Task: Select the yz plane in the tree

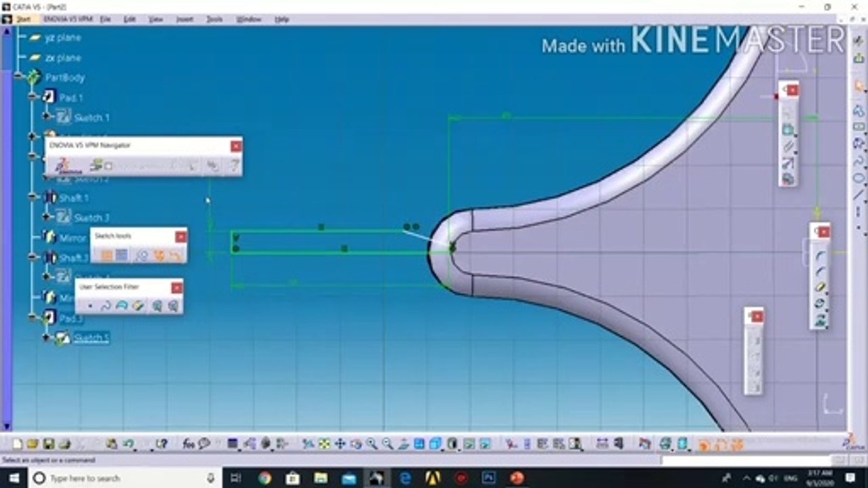Action: tap(63, 38)
